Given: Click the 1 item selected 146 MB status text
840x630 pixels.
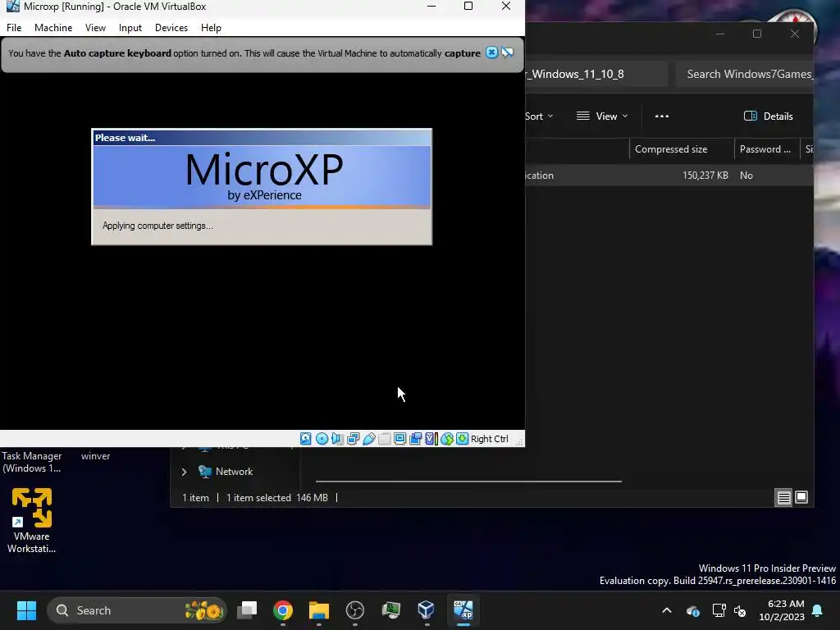Looking at the screenshot, I should (x=277, y=498).
